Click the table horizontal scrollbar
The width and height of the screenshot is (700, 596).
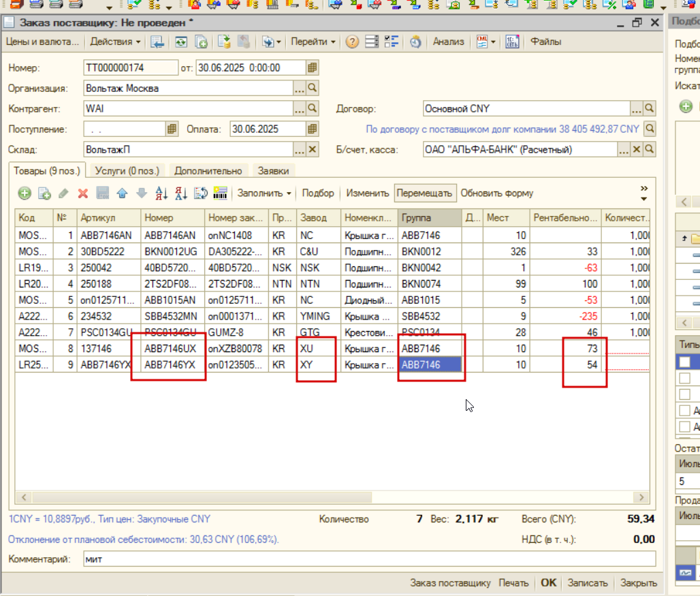click(x=332, y=497)
